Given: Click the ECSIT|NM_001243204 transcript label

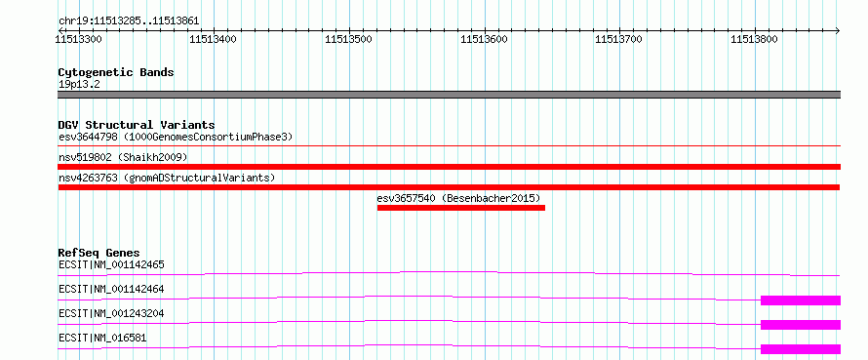Looking at the screenshot, I should (111, 313).
